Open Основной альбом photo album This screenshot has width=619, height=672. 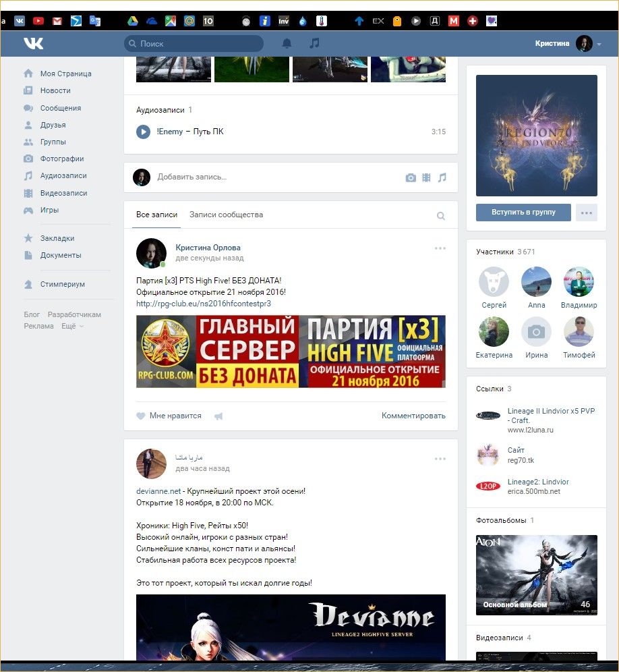(x=536, y=575)
